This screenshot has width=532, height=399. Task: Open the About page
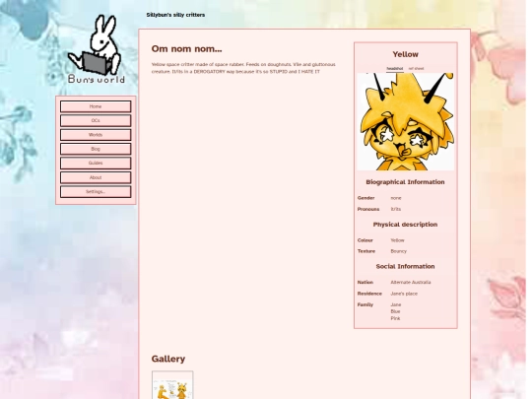(x=96, y=177)
